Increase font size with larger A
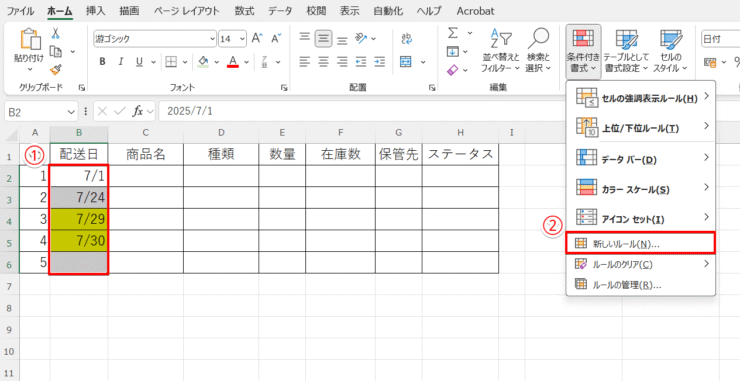The height and width of the screenshot is (381, 740). point(257,38)
